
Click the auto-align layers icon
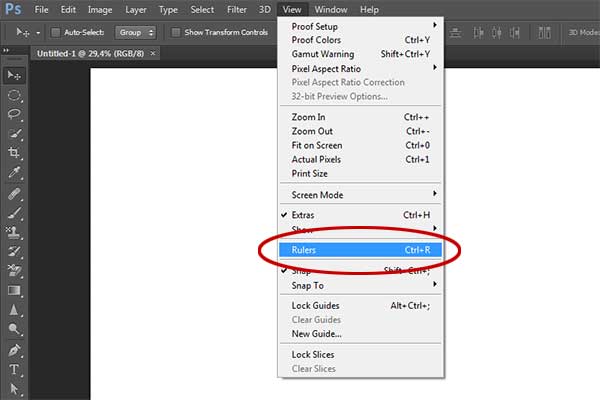point(544,33)
